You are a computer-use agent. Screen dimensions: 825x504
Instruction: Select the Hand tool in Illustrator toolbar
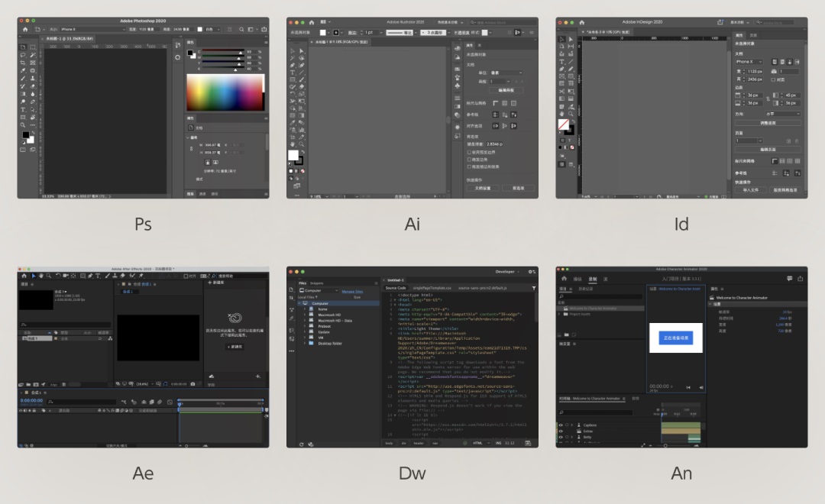click(x=293, y=143)
